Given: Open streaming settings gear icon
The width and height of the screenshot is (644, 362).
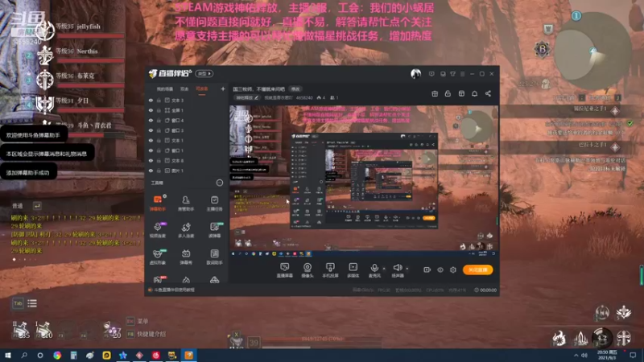Looking at the screenshot, I should click(x=453, y=269).
